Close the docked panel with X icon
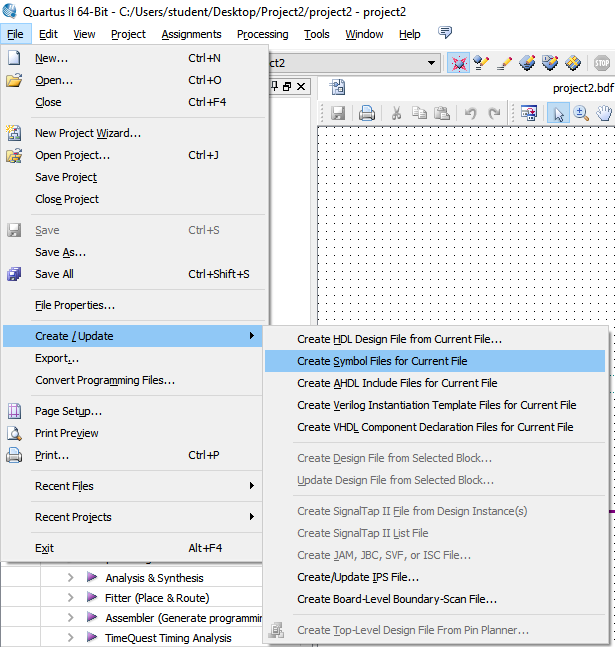Viewport: 615px width, 647px height. (301, 87)
